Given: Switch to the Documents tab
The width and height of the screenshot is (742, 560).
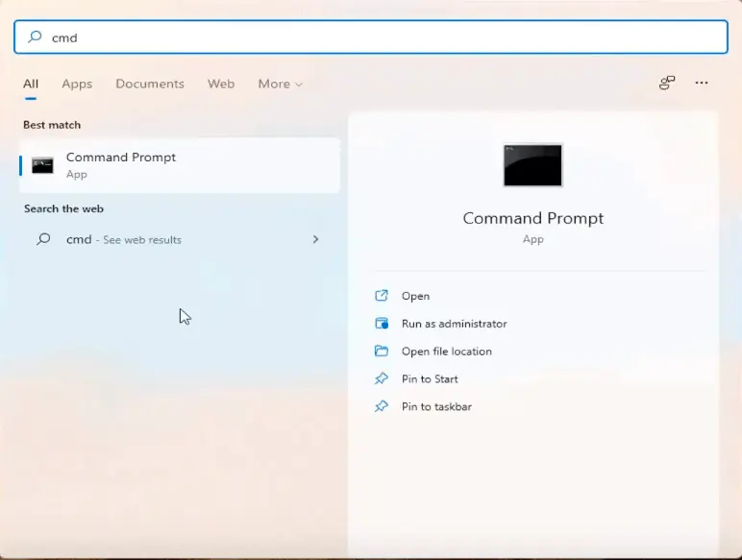Looking at the screenshot, I should [x=150, y=84].
